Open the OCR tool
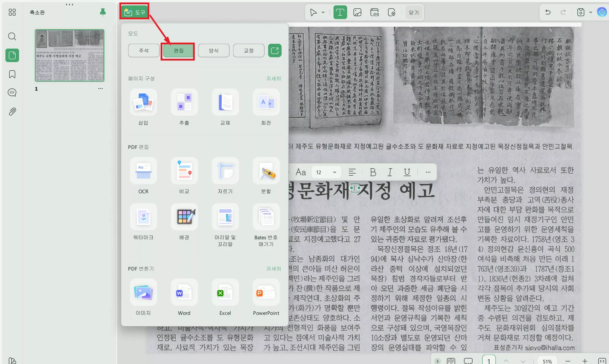 pos(143,171)
